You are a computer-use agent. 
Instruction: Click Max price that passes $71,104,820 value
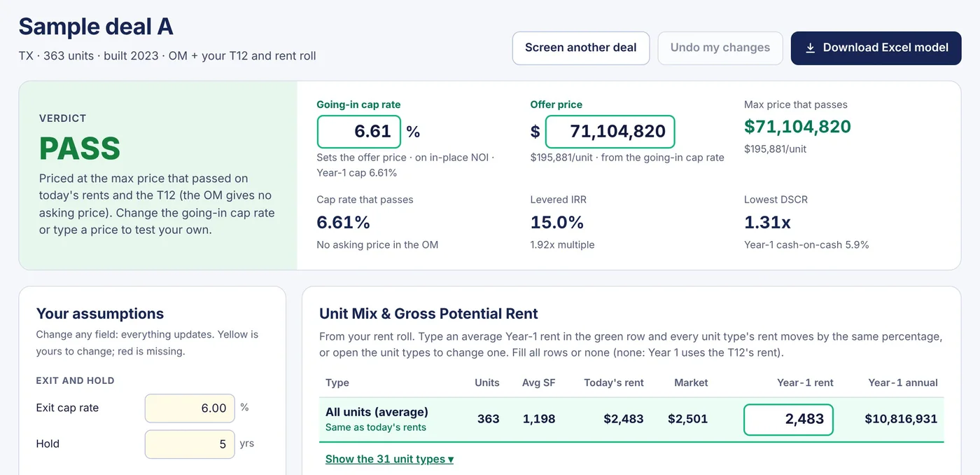[797, 127]
